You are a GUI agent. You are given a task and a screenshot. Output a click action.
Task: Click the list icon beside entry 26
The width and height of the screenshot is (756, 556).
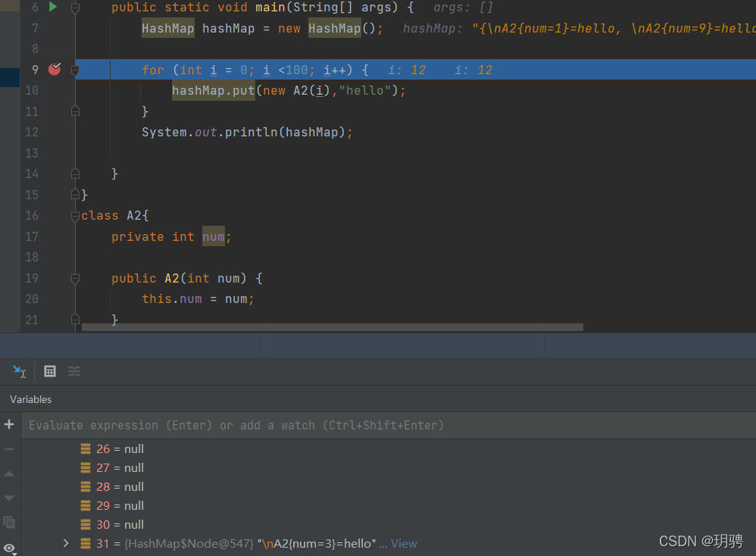[86, 449]
